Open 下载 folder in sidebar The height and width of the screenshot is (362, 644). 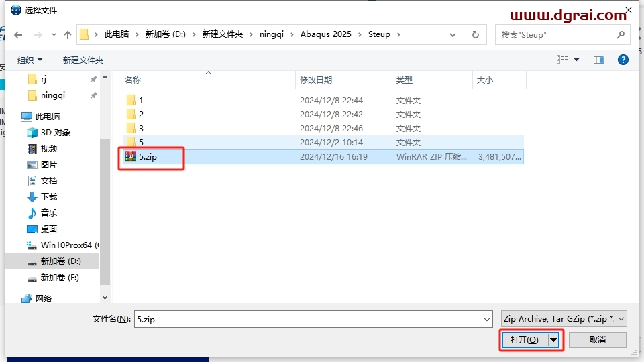pyautogui.click(x=49, y=197)
